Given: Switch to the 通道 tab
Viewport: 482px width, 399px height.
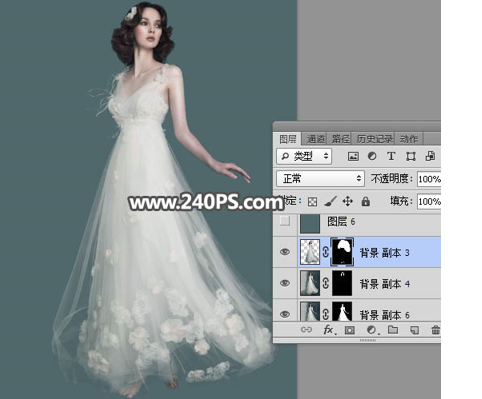Looking at the screenshot, I should coord(316,139).
